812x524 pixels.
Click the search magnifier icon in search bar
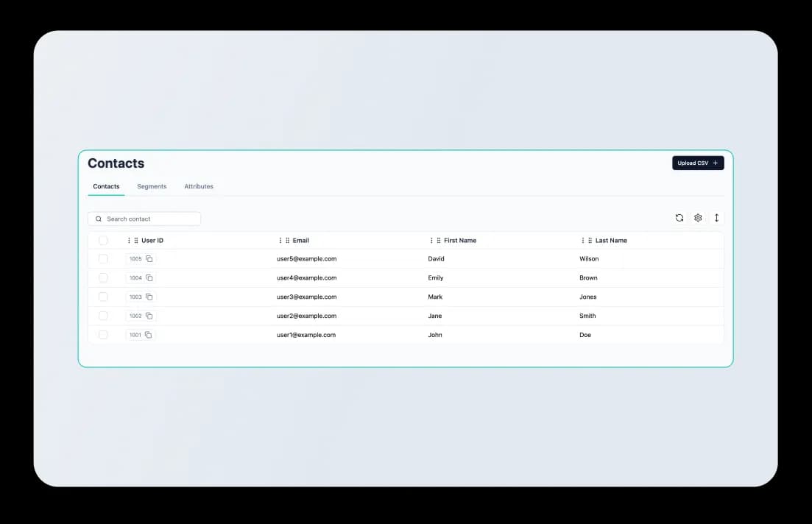click(99, 219)
